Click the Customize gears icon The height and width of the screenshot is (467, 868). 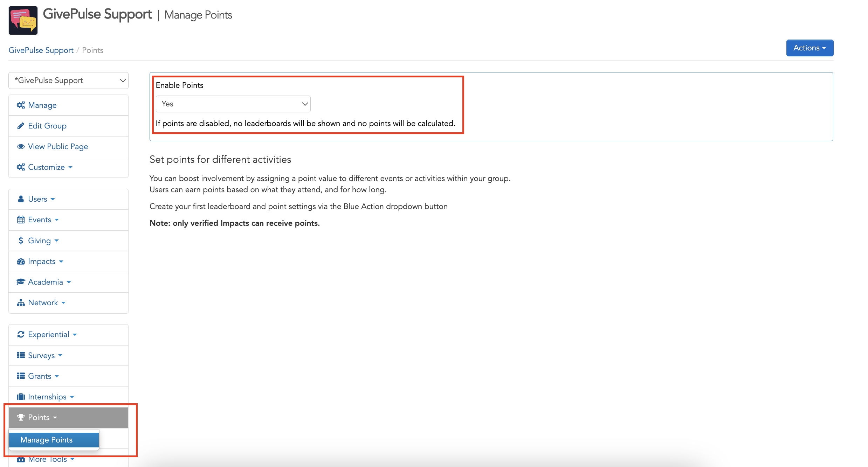tap(21, 167)
